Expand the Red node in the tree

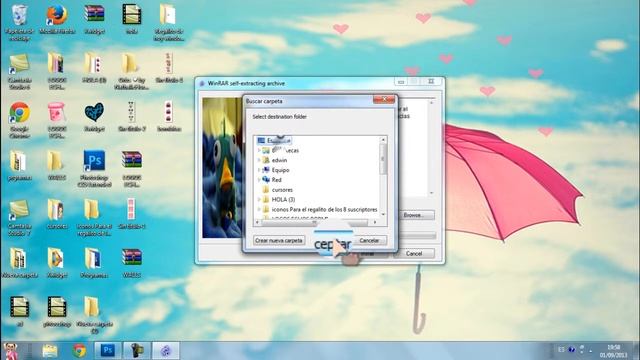coord(259,180)
